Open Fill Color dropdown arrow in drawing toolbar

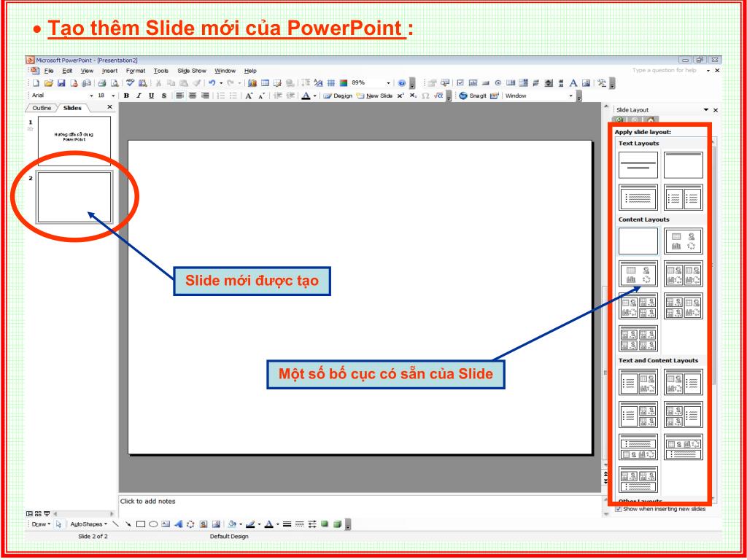point(240,524)
